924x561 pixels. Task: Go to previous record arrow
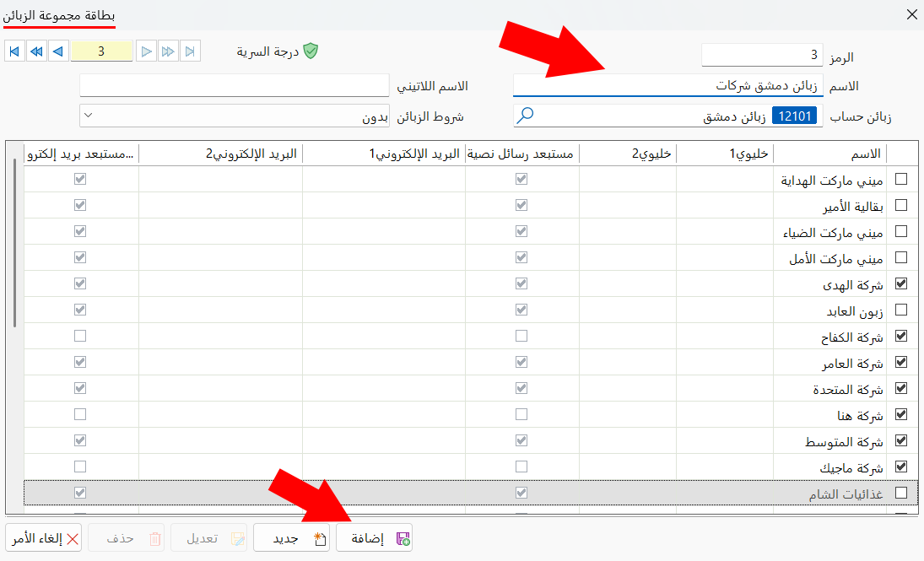click(58, 51)
